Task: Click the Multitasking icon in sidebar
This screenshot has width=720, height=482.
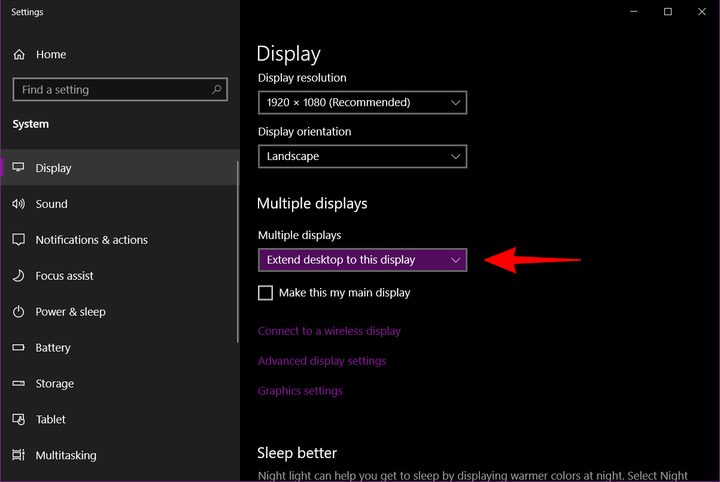Action: click(18, 455)
